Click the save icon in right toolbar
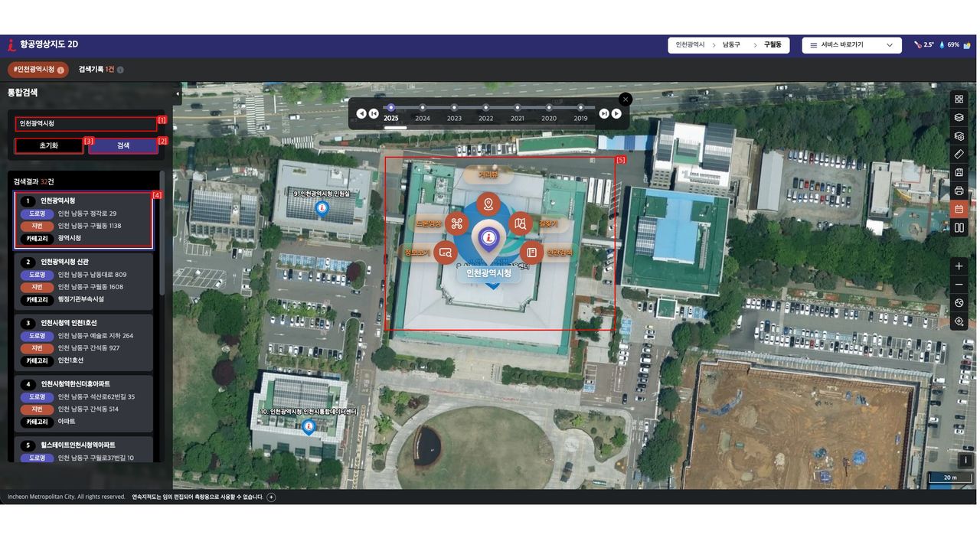This screenshot has height=551, width=980. click(959, 172)
